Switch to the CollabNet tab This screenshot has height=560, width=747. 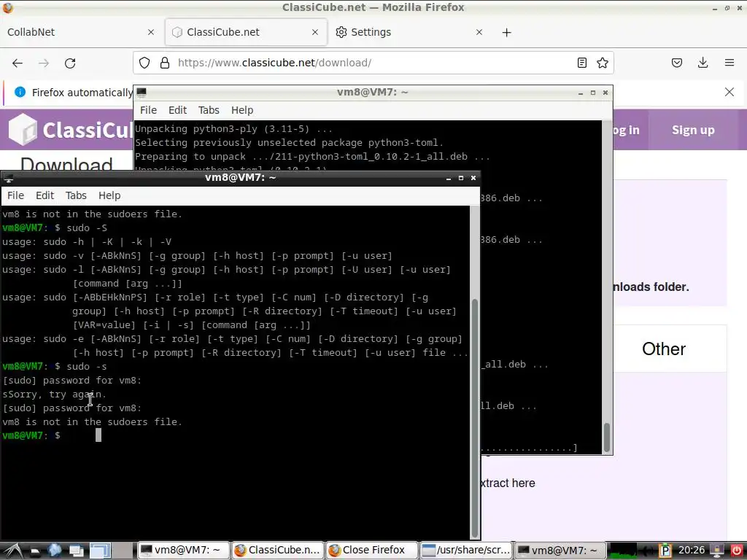(x=81, y=32)
